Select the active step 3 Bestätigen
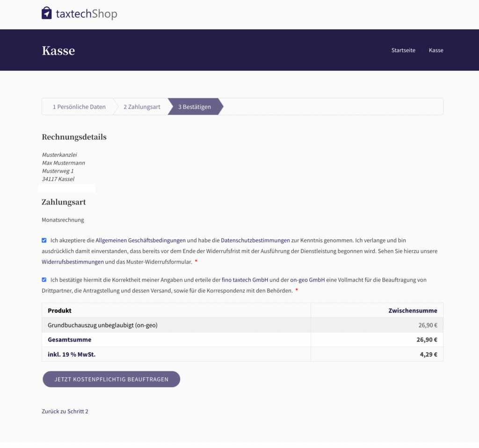 click(194, 107)
